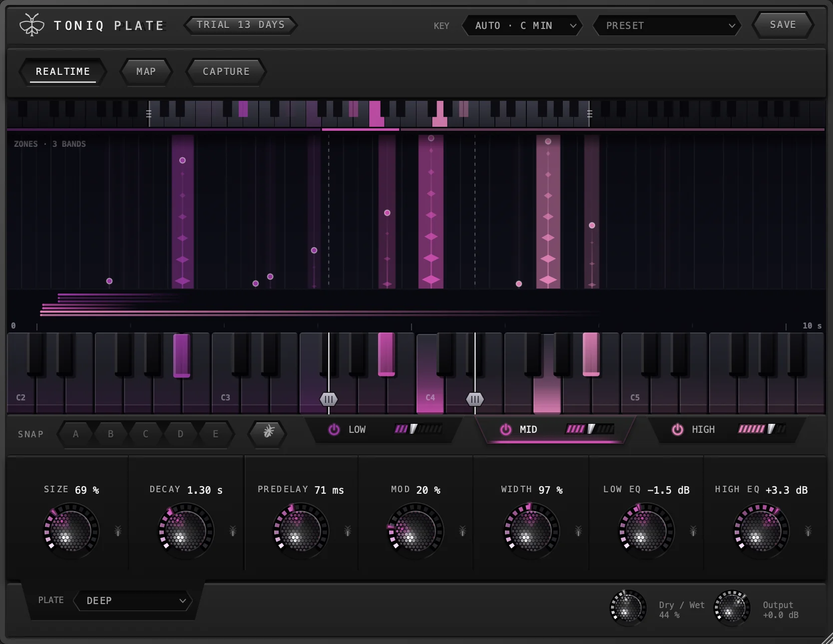
Task: Click the SIZE value "69 %"
Action: pyautogui.click(x=87, y=490)
